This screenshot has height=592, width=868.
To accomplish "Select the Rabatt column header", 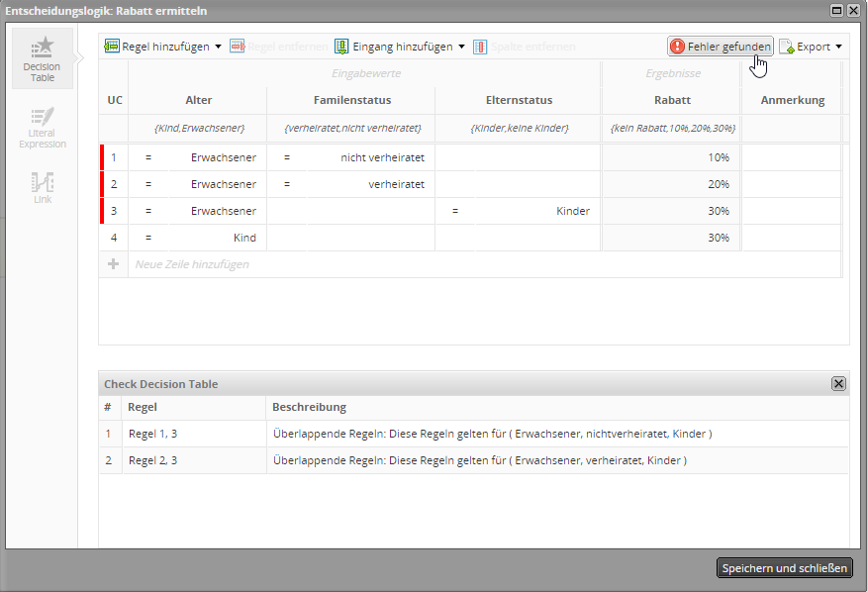I will tap(672, 100).
